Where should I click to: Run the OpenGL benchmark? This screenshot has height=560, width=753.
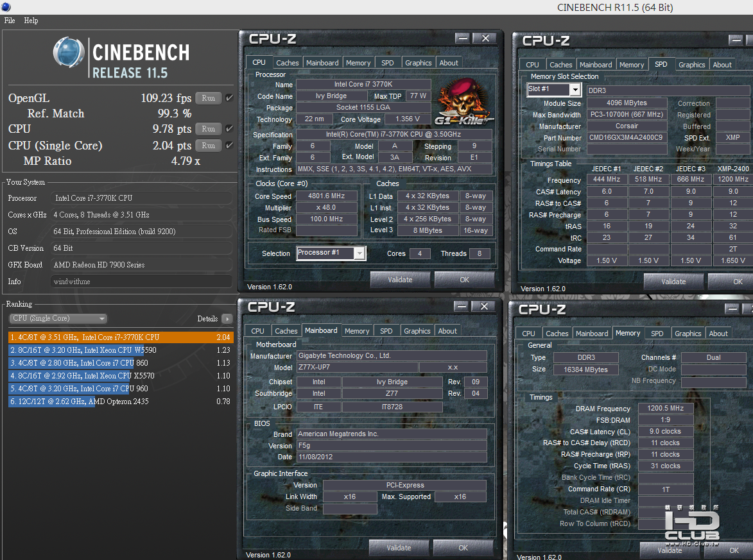pos(209,98)
